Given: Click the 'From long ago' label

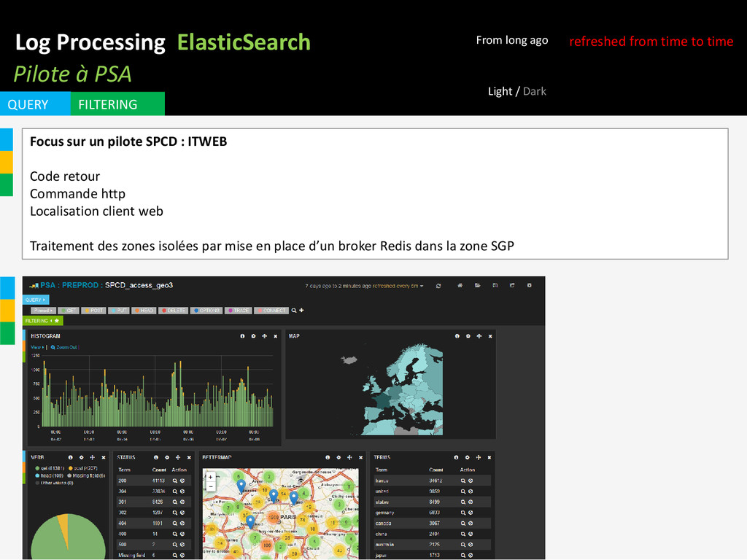Looking at the screenshot, I should (512, 41).
